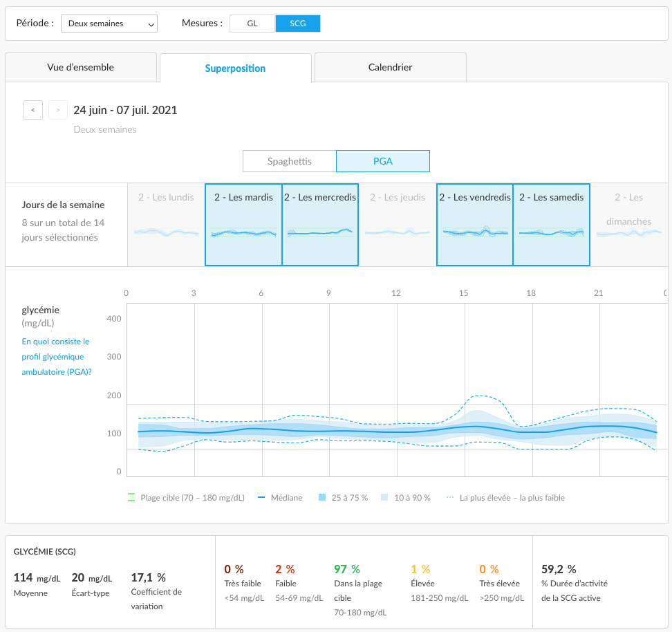This screenshot has height=632, width=672.
Task: Open the Vue d'ensemble tab
Action: (x=81, y=67)
